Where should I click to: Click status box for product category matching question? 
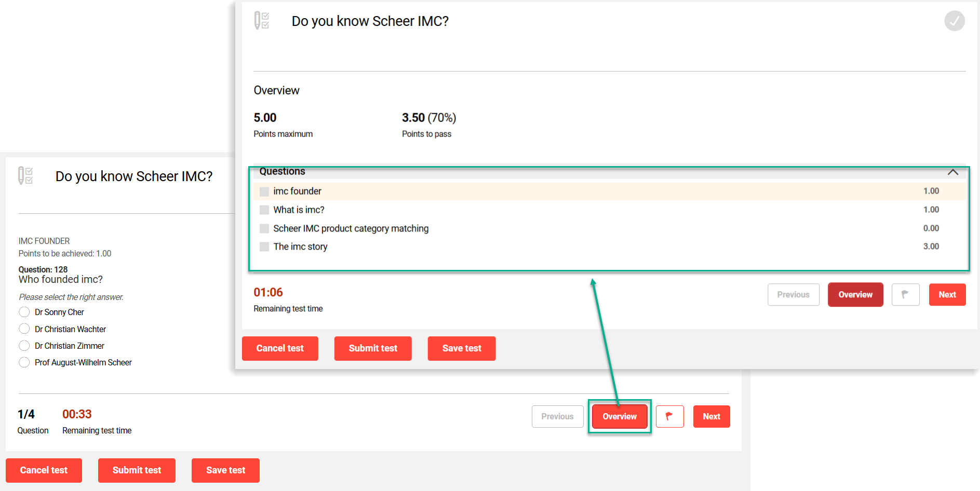264,228
